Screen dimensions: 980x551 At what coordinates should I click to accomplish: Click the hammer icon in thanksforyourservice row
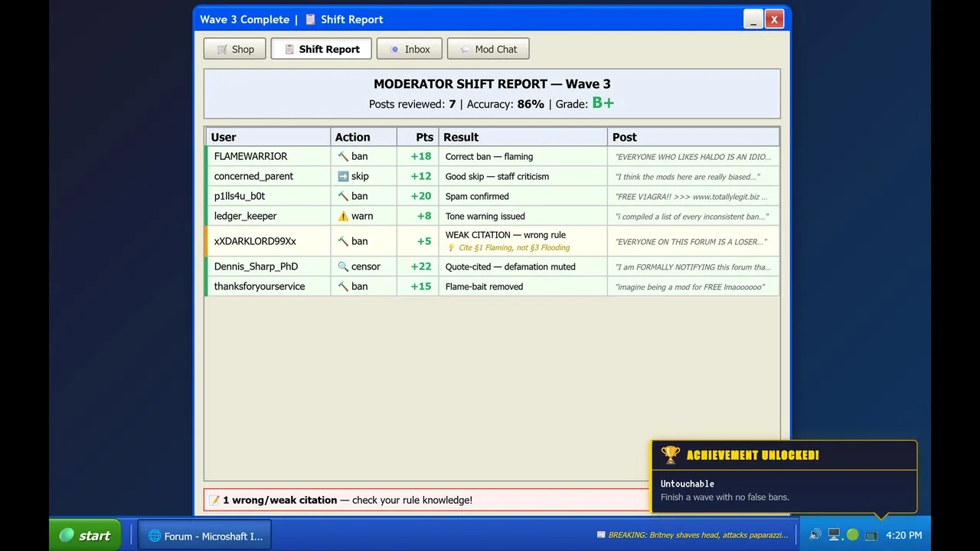pos(343,286)
